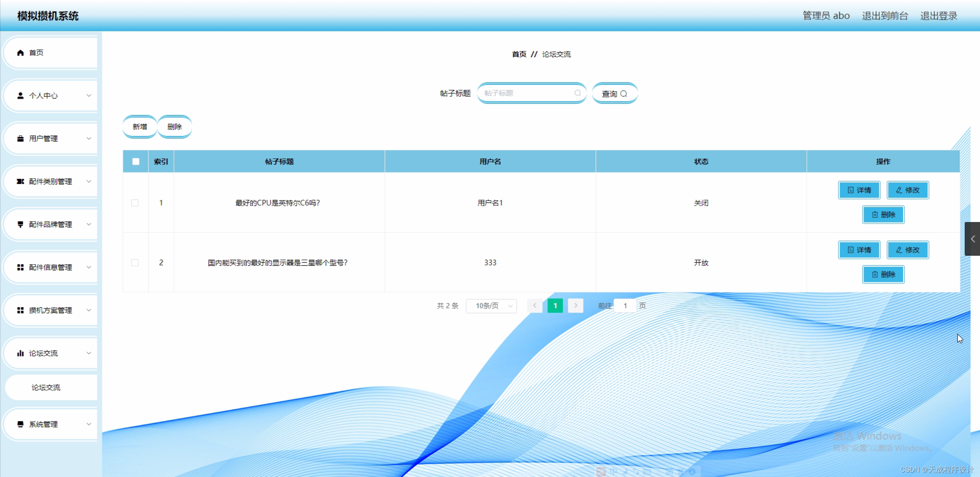This screenshot has width=980, height=477.
Task: Expand the 攒机方案管理 menu chevron
Action: [x=89, y=311]
